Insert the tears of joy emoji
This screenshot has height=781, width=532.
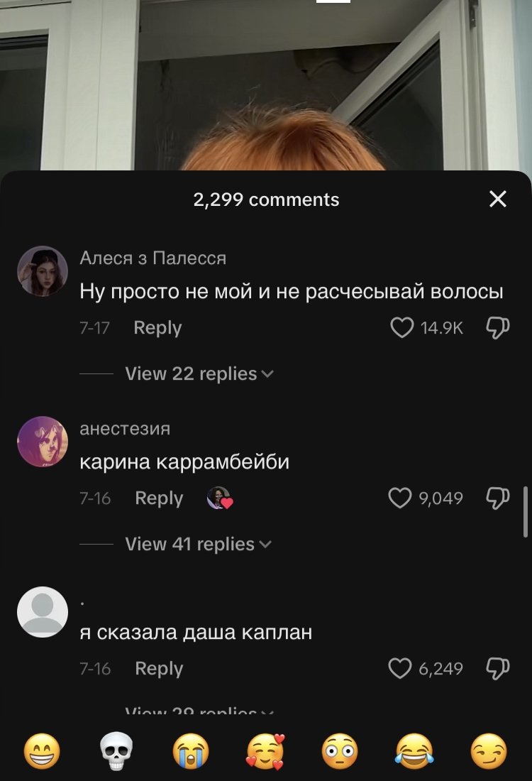(x=414, y=751)
